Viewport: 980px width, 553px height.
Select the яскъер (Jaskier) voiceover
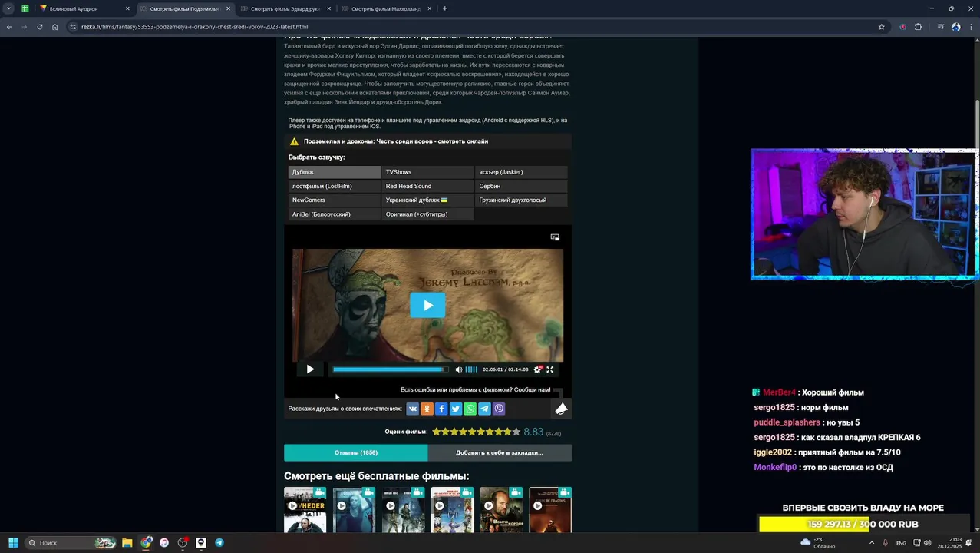[521, 172]
